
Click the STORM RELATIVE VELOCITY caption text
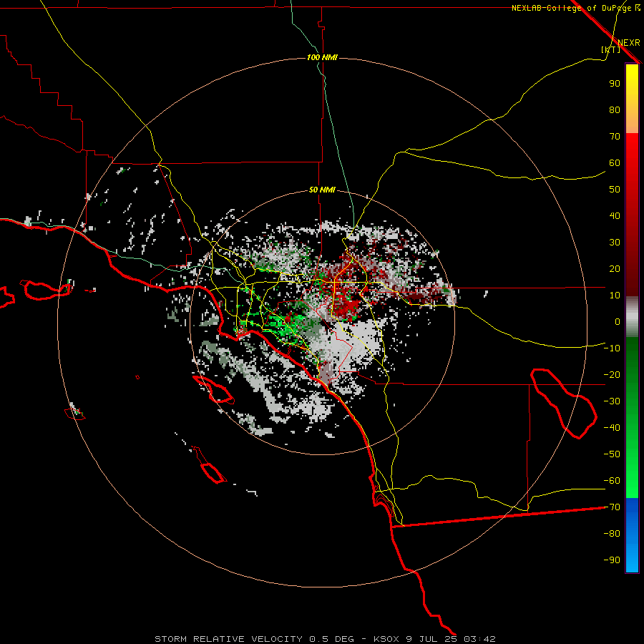click(228, 639)
